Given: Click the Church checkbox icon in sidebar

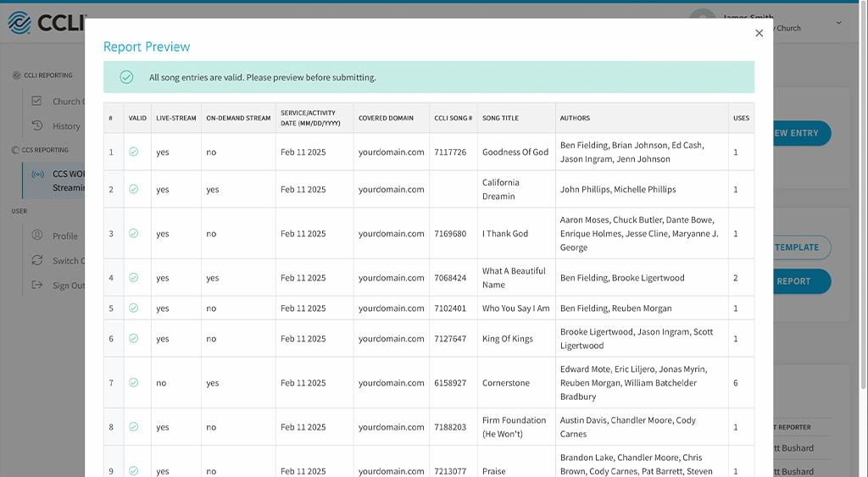Looking at the screenshot, I should coord(36,101).
